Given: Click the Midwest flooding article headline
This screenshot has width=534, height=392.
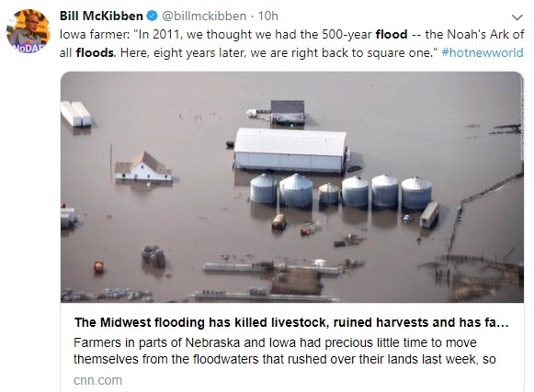Looking at the screenshot, I should (291, 322).
